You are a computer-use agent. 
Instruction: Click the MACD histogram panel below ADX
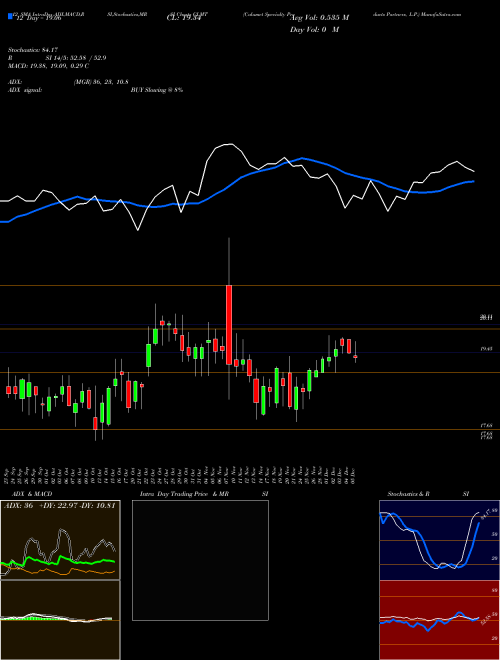[60, 620]
